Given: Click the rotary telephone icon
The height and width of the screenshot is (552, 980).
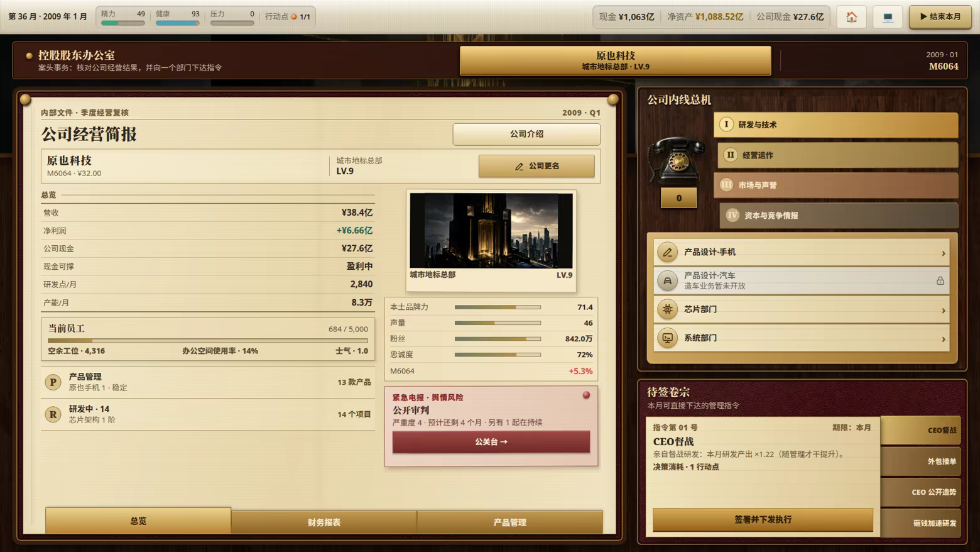Looking at the screenshot, I should click(x=677, y=160).
